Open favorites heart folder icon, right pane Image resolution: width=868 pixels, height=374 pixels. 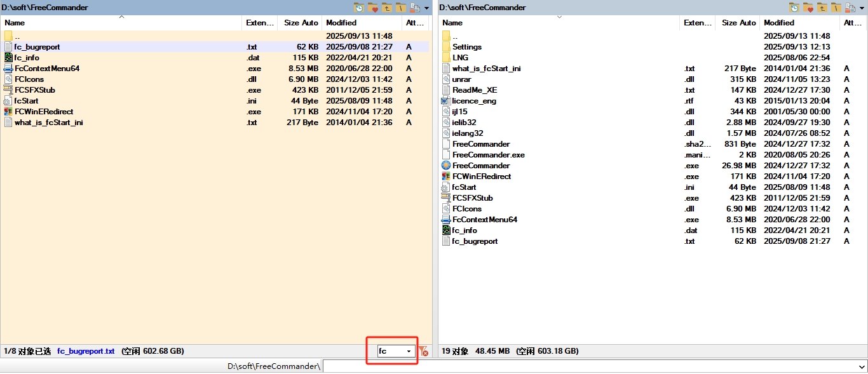click(808, 8)
